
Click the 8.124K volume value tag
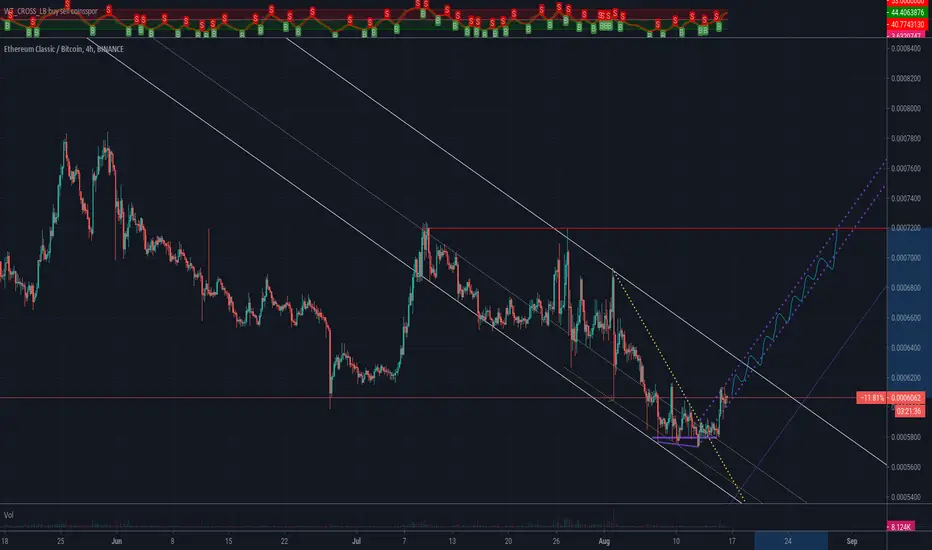901,527
